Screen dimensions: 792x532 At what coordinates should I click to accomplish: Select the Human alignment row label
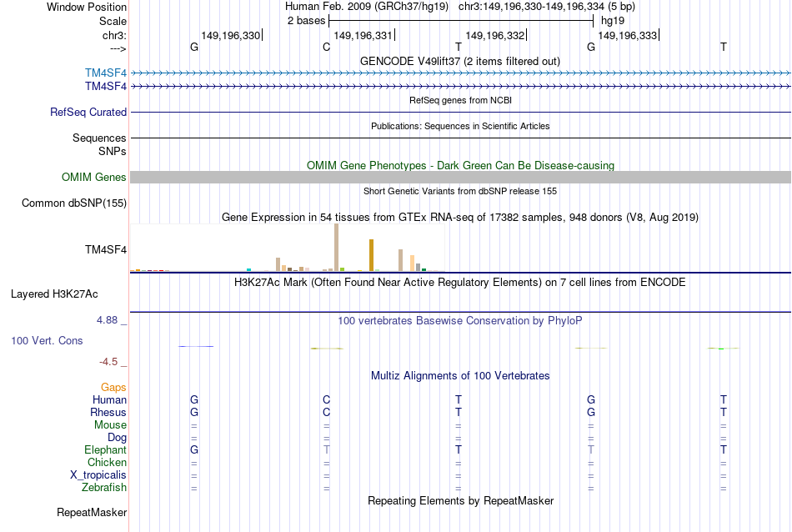(x=109, y=399)
